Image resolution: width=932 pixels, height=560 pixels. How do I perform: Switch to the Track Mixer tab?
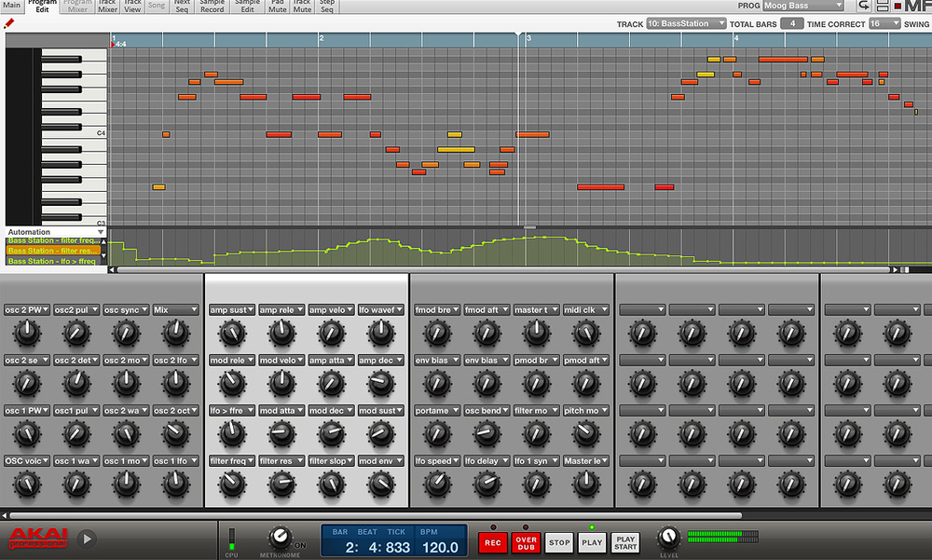[107, 6]
